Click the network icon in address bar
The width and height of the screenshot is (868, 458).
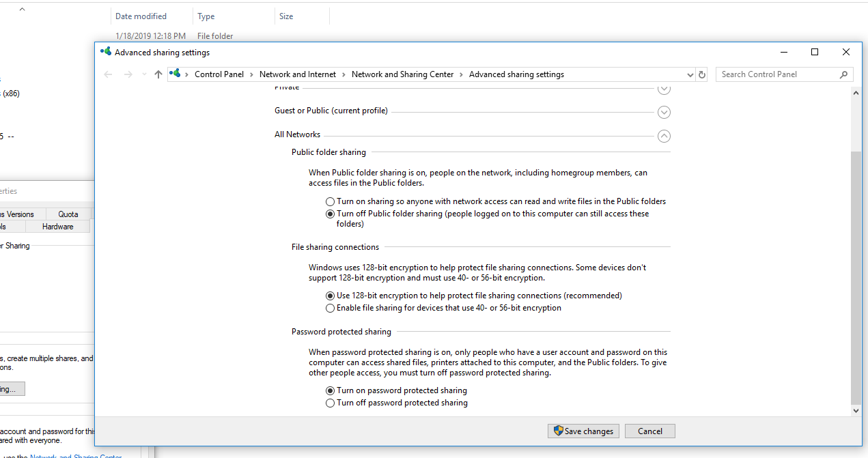coord(176,74)
